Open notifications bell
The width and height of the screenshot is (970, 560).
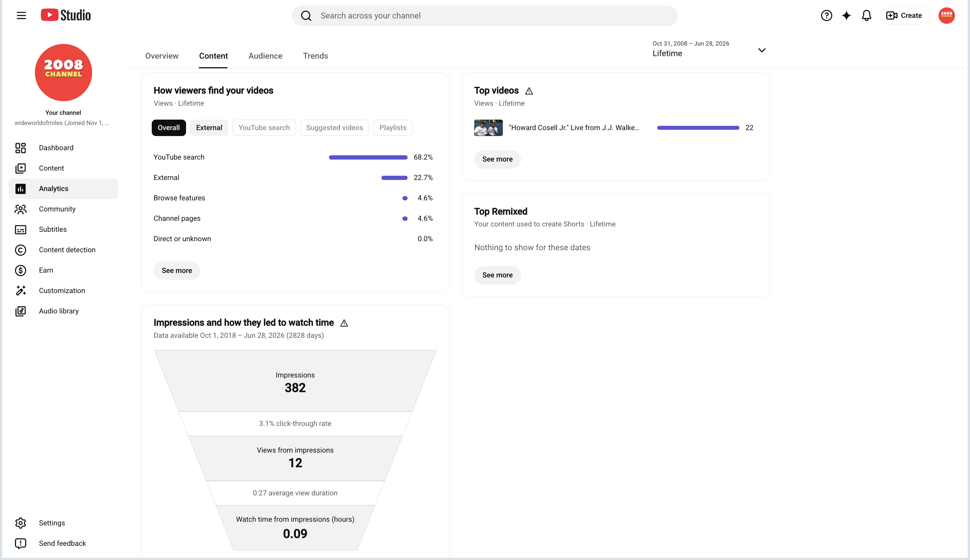point(866,15)
